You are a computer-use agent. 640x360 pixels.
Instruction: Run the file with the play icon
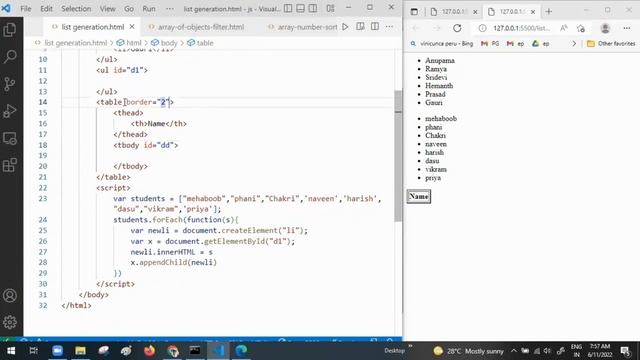(345, 27)
